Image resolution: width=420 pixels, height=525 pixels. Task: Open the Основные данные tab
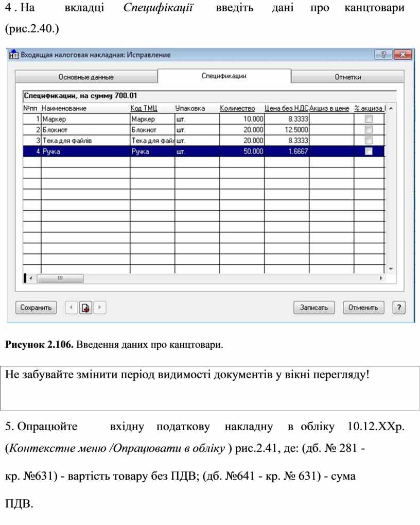86,77
